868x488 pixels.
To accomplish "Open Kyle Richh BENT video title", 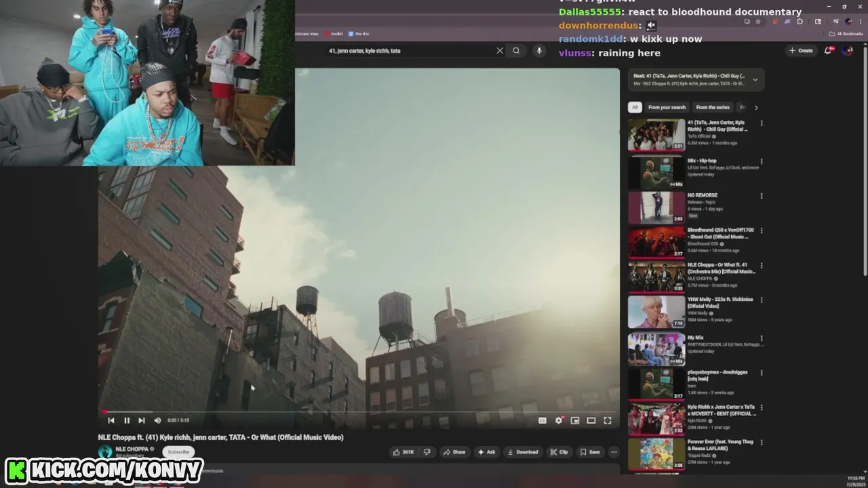I will 722,410.
